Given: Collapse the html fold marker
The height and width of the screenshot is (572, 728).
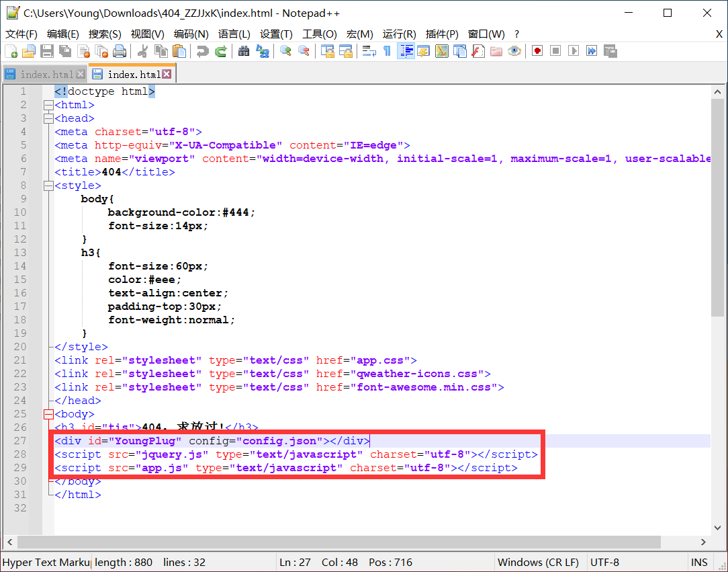Looking at the screenshot, I should tap(48, 105).
